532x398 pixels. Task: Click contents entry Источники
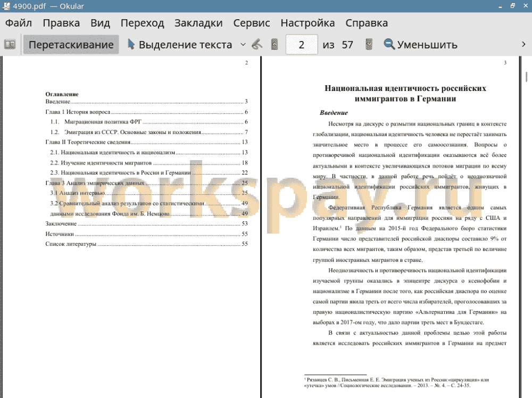(x=147, y=234)
